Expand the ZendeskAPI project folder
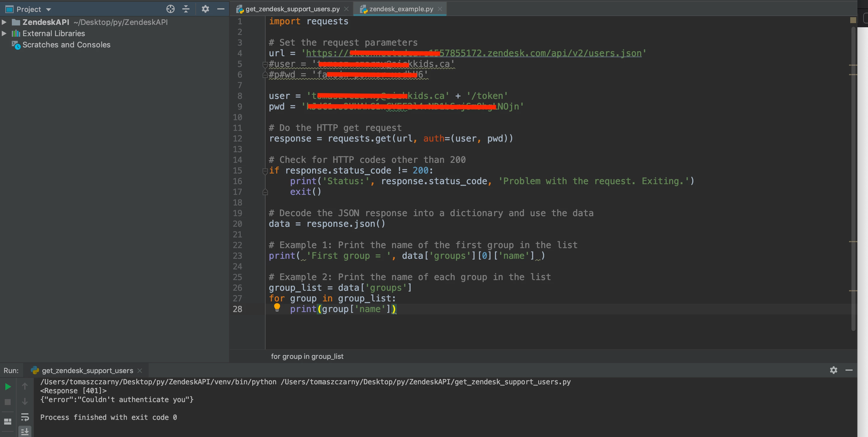 pos(4,22)
